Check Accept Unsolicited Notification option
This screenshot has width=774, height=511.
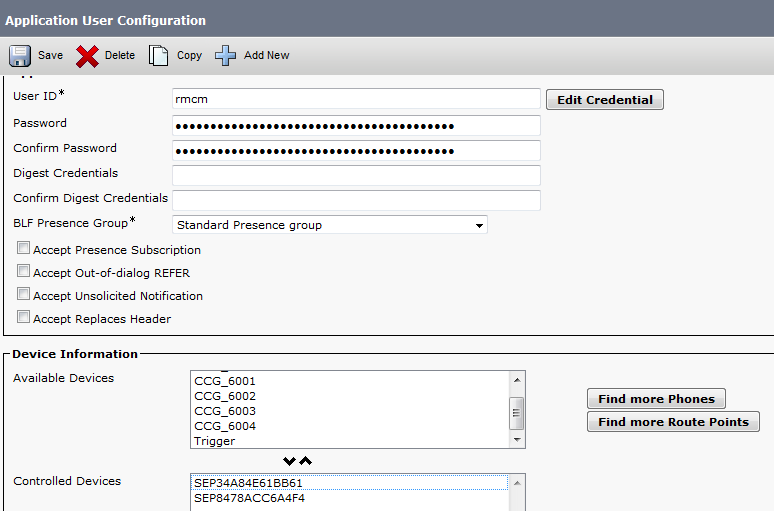tap(23, 295)
